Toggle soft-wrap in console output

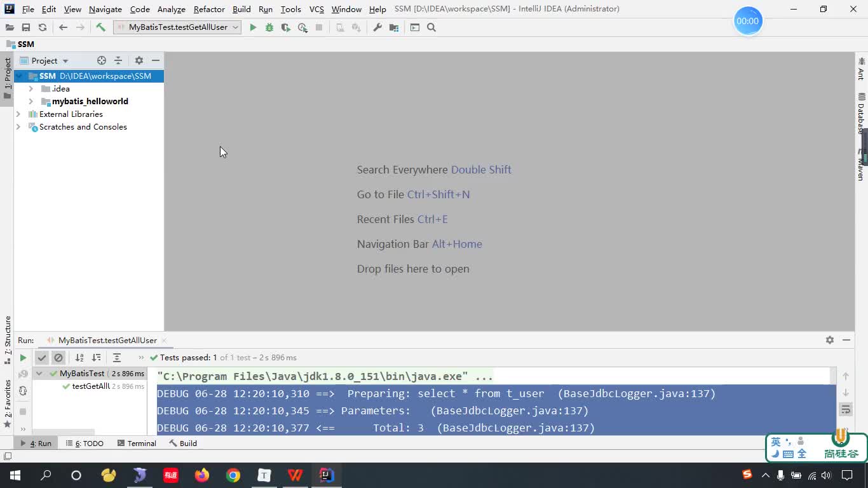pos(846,410)
